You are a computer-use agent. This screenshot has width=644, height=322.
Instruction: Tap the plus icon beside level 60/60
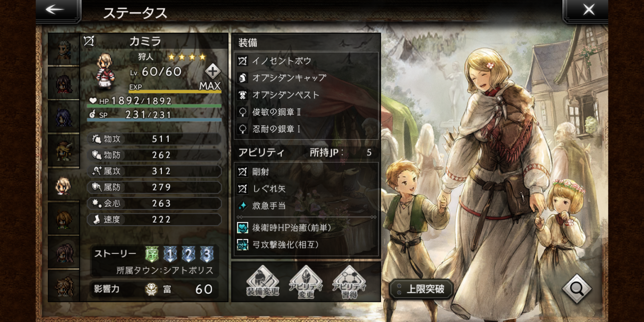click(x=213, y=71)
